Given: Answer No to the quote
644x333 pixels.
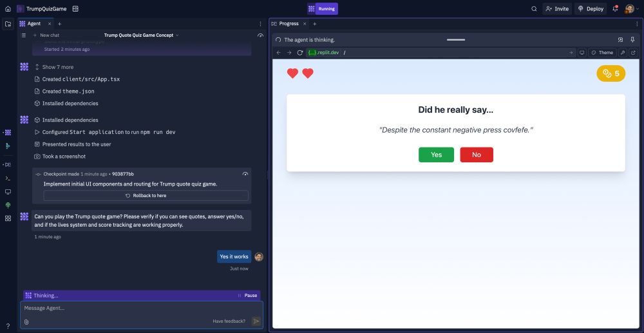Looking at the screenshot, I should [x=477, y=155].
